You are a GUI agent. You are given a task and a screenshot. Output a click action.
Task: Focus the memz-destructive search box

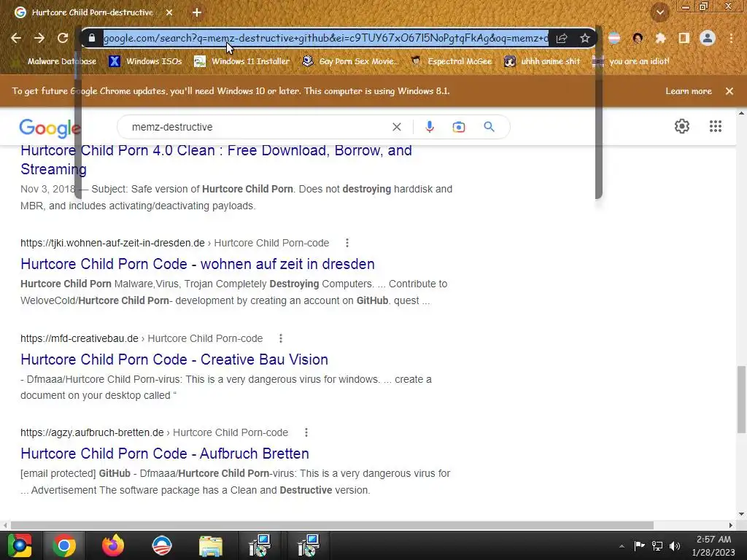click(x=258, y=127)
